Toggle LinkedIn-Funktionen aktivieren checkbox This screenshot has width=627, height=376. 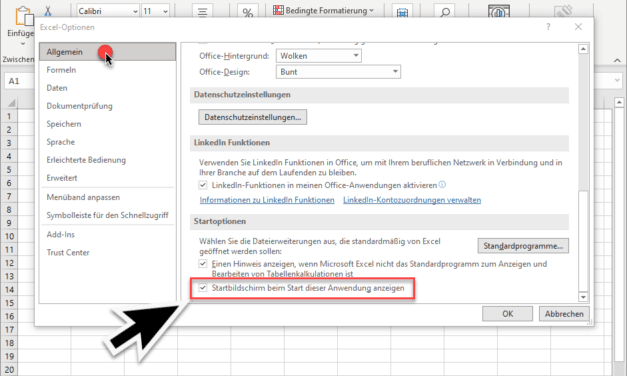(203, 185)
